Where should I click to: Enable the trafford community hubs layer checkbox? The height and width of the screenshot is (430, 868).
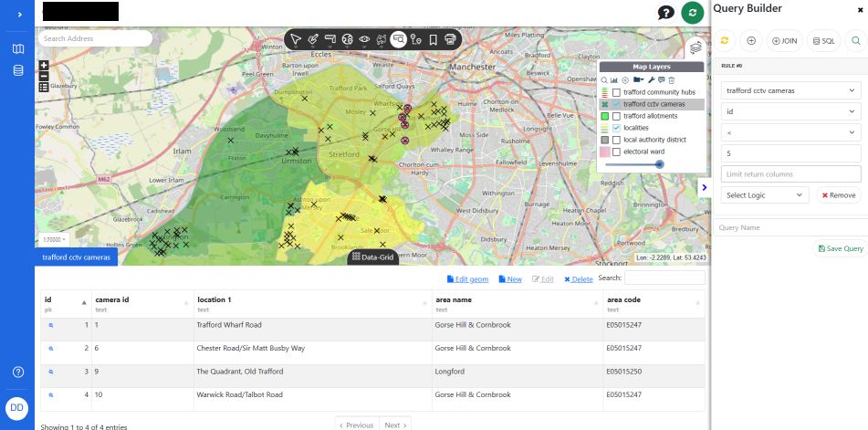pos(616,92)
